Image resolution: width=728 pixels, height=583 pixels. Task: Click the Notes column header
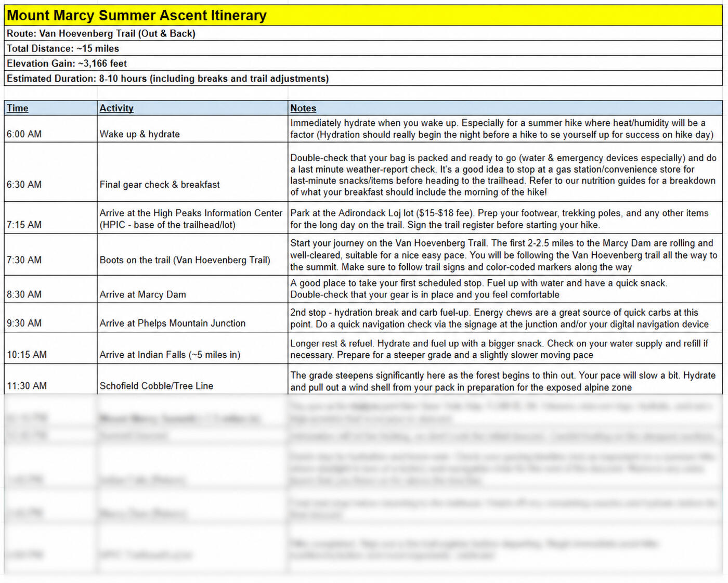[x=505, y=108]
